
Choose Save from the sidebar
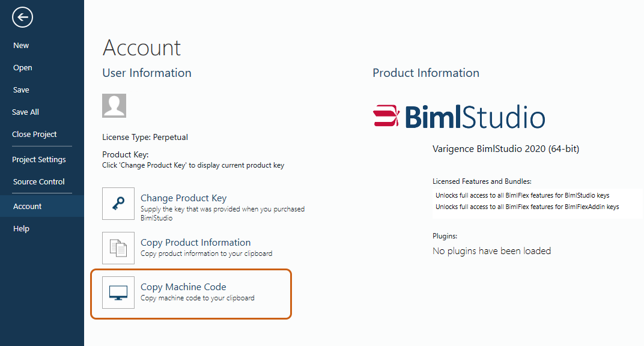click(x=21, y=90)
